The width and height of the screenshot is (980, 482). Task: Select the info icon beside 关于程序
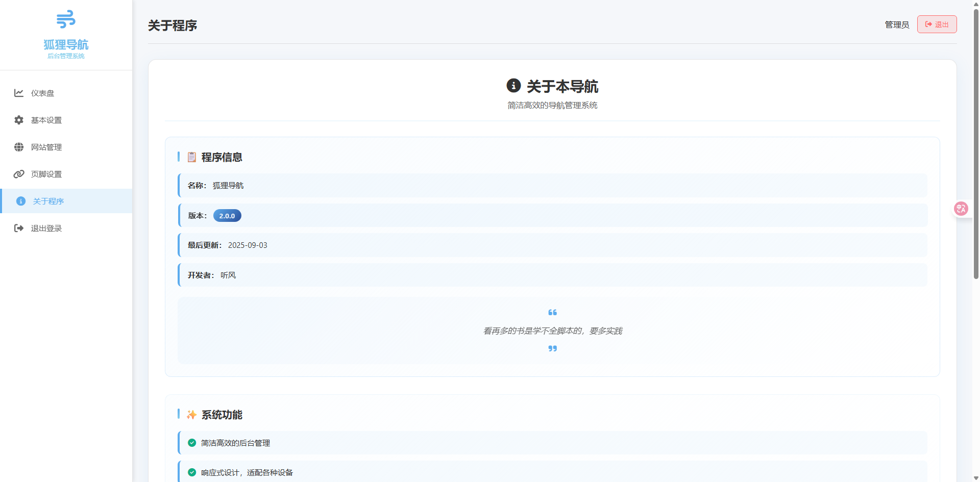pos(20,201)
